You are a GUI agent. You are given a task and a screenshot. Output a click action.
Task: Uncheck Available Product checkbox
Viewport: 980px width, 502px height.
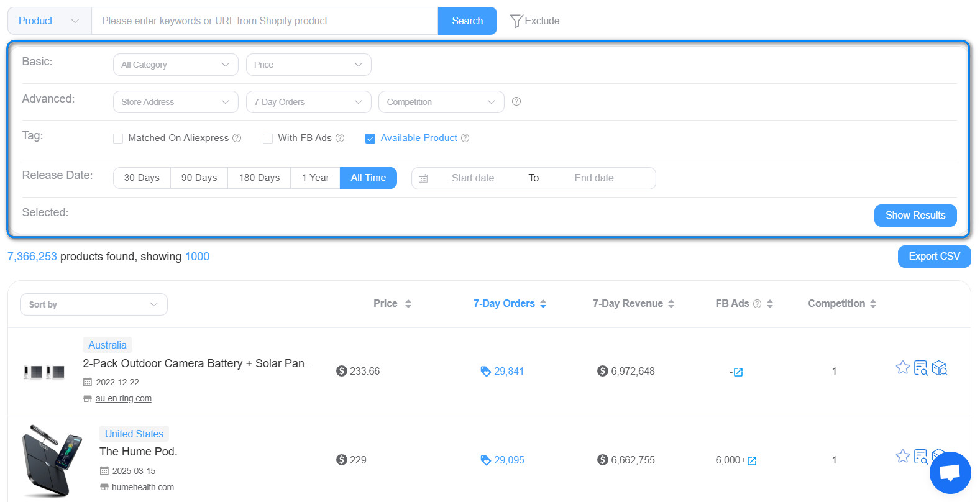tap(370, 139)
